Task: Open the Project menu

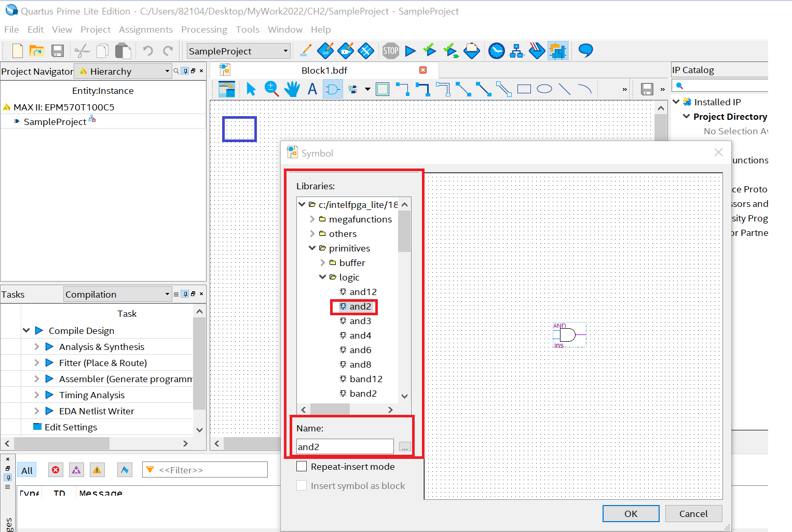Action: coord(95,30)
